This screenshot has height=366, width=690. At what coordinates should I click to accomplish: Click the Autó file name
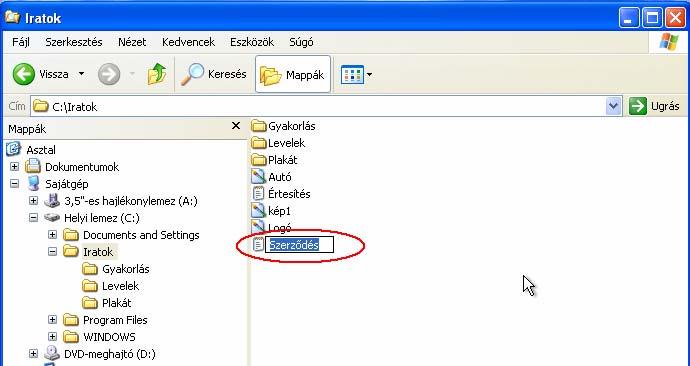click(280, 177)
